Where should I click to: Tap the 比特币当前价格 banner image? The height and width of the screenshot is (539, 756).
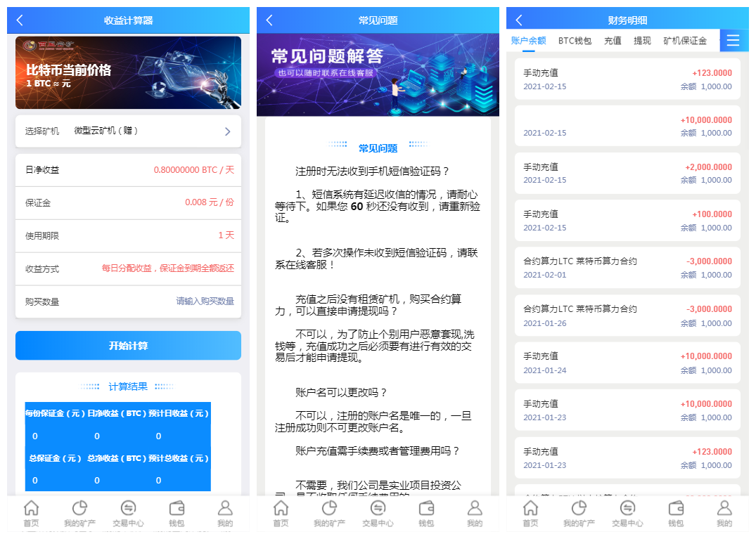(128, 72)
